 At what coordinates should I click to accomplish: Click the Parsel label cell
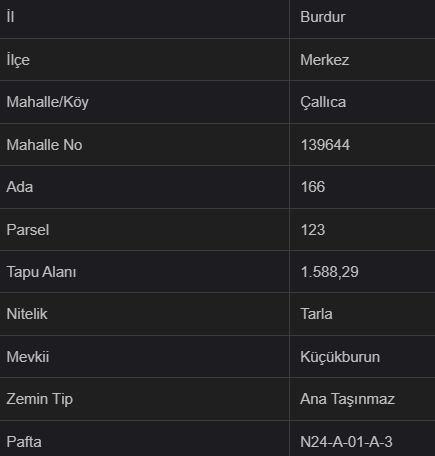click(x=144, y=230)
